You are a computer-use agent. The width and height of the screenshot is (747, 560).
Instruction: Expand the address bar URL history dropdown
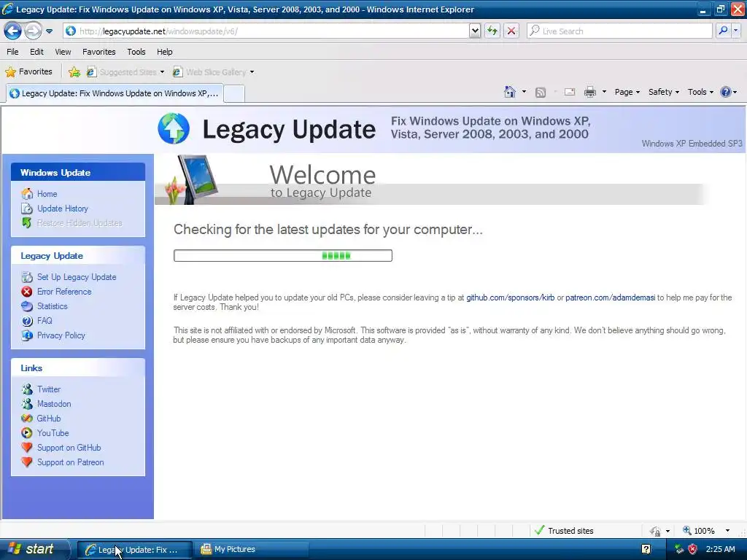click(x=475, y=31)
